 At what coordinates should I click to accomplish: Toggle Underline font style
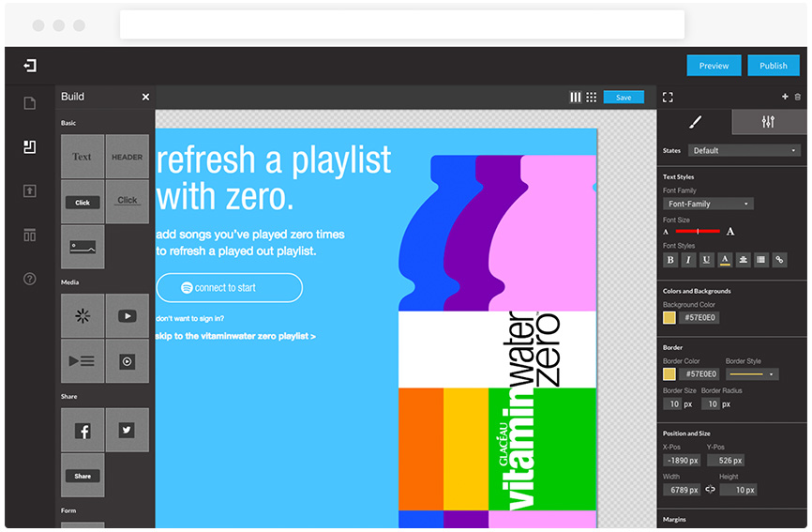[706, 260]
